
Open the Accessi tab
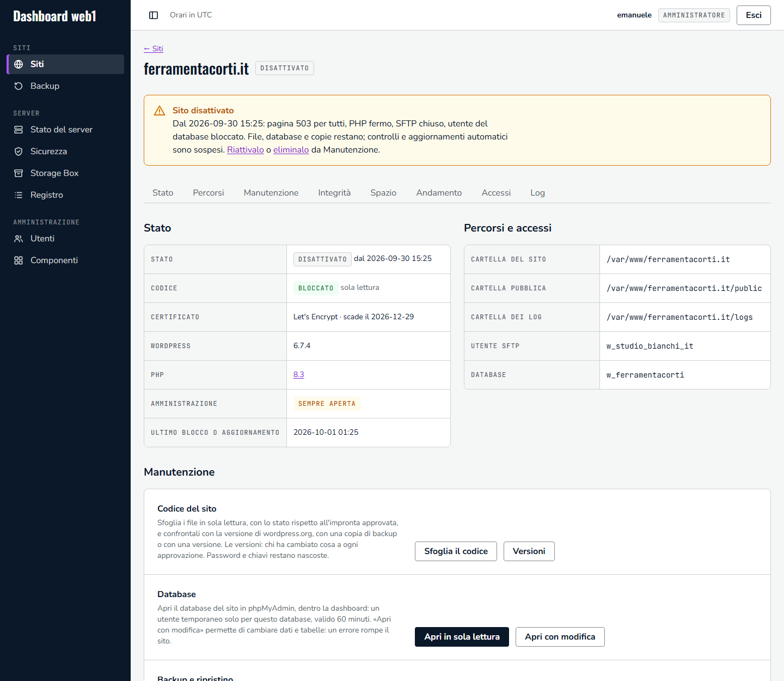pyautogui.click(x=496, y=193)
